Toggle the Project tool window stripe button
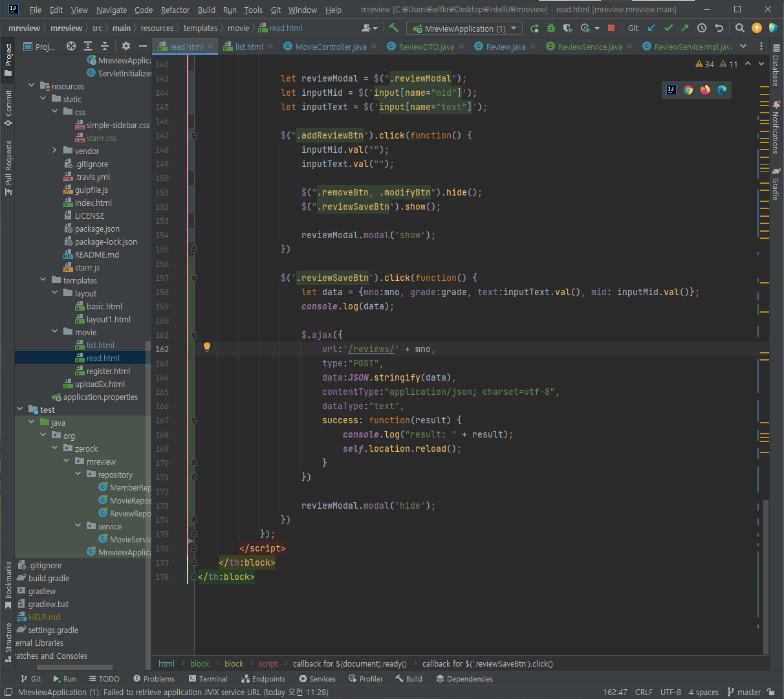The image size is (784, 699). click(8, 60)
